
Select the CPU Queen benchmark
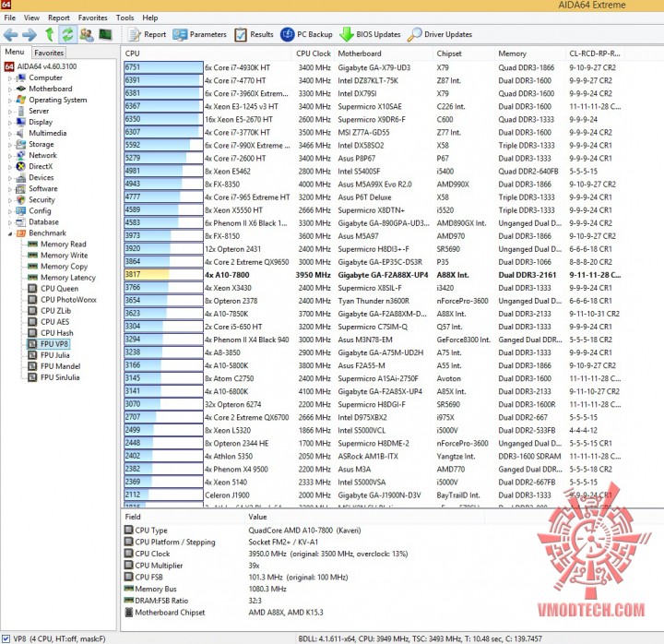[59, 289]
